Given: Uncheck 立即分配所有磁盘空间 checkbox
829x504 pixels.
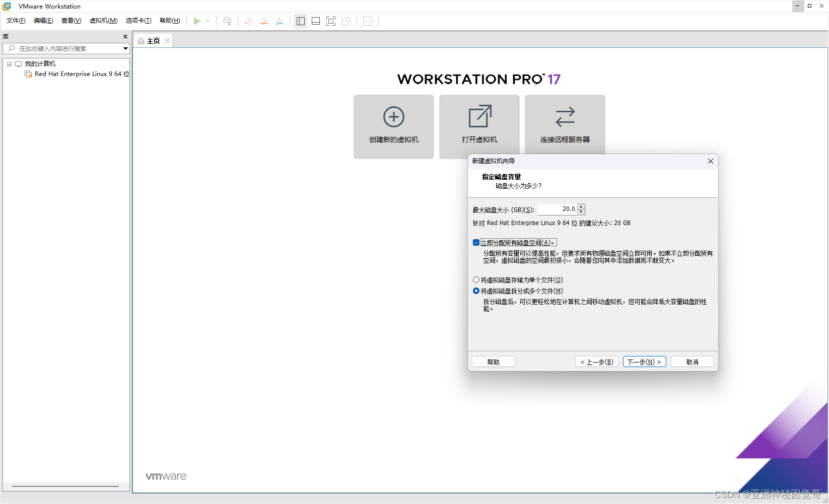Looking at the screenshot, I should tap(476, 243).
